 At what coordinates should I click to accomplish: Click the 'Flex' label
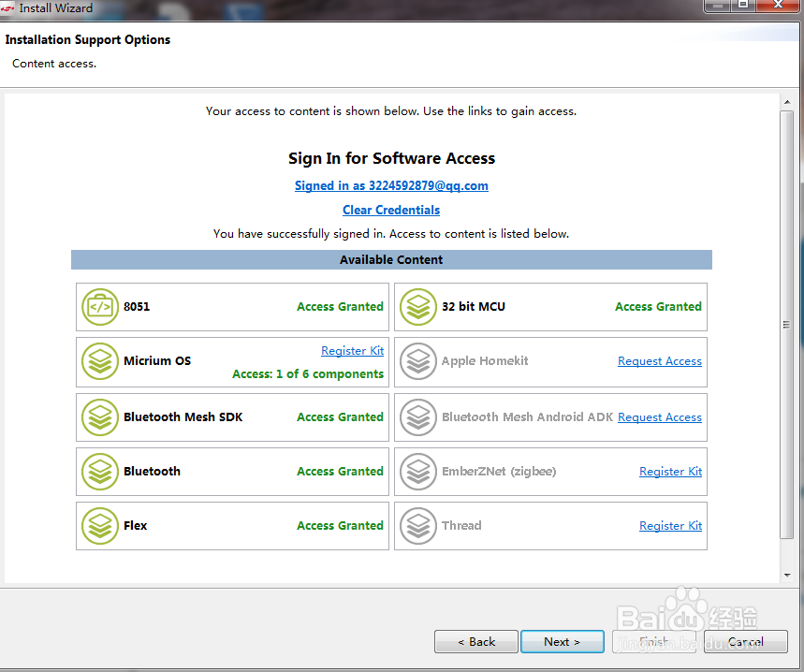(x=136, y=526)
